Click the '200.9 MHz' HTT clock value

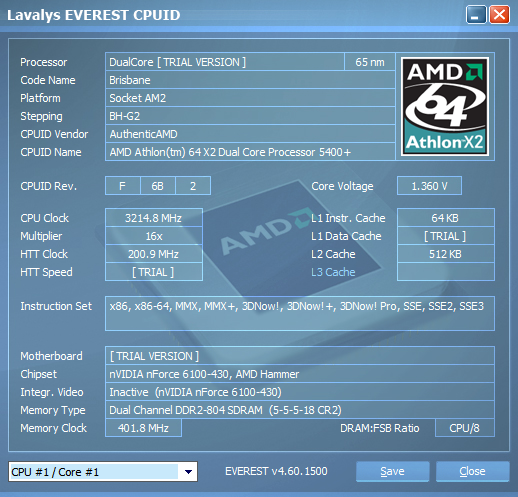(154, 254)
